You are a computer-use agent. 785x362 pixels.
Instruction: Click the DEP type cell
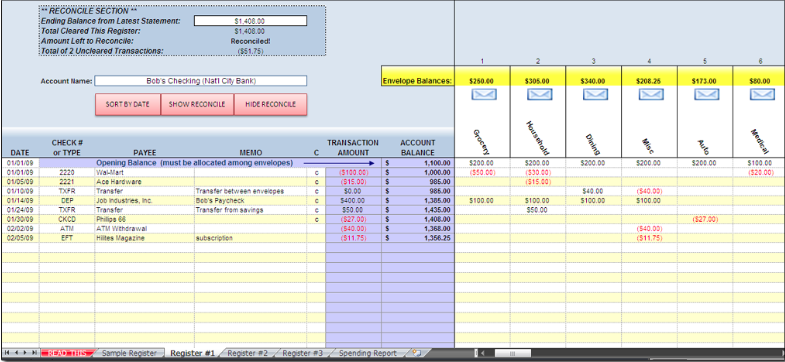coord(67,201)
